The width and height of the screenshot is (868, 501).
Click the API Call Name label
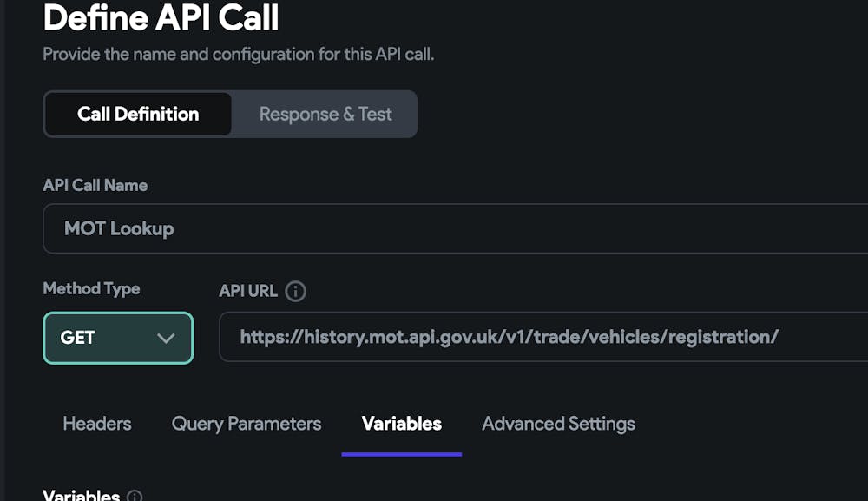click(95, 185)
